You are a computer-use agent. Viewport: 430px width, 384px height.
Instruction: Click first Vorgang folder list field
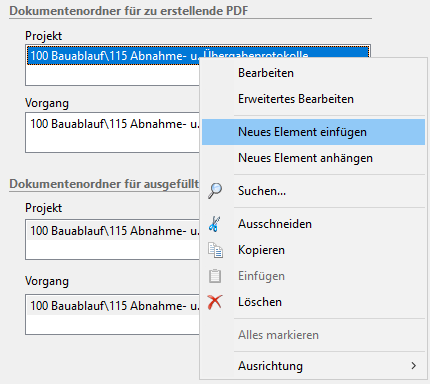(112, 132)
